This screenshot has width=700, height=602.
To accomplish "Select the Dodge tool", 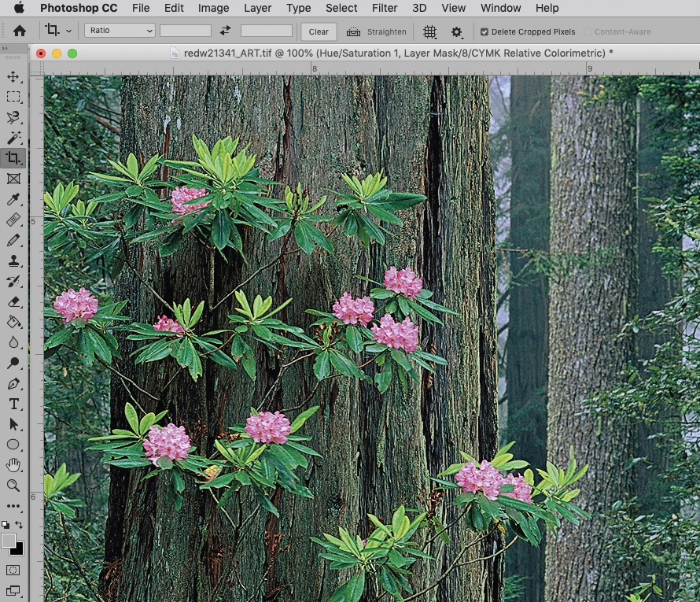I will tap(13, 363).
